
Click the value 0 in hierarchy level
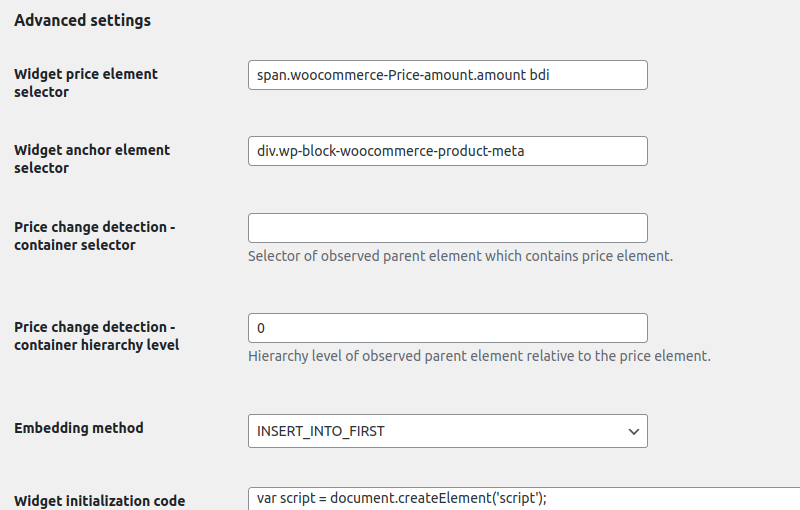[x=261, y=328]
